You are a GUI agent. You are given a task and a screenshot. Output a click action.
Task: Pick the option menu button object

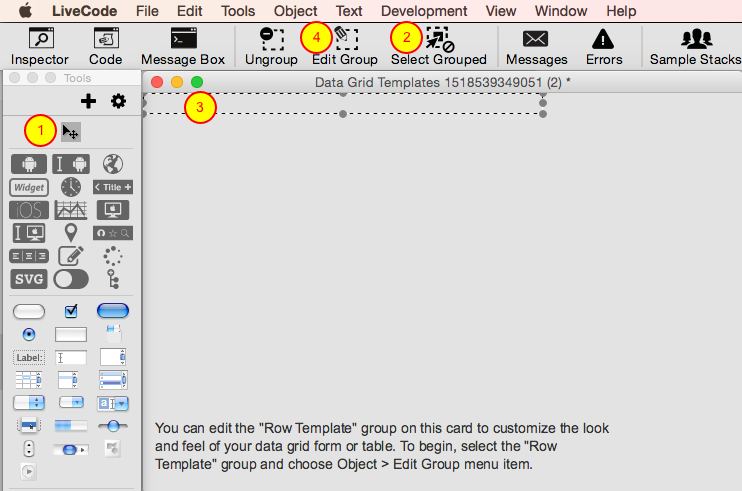29,403
